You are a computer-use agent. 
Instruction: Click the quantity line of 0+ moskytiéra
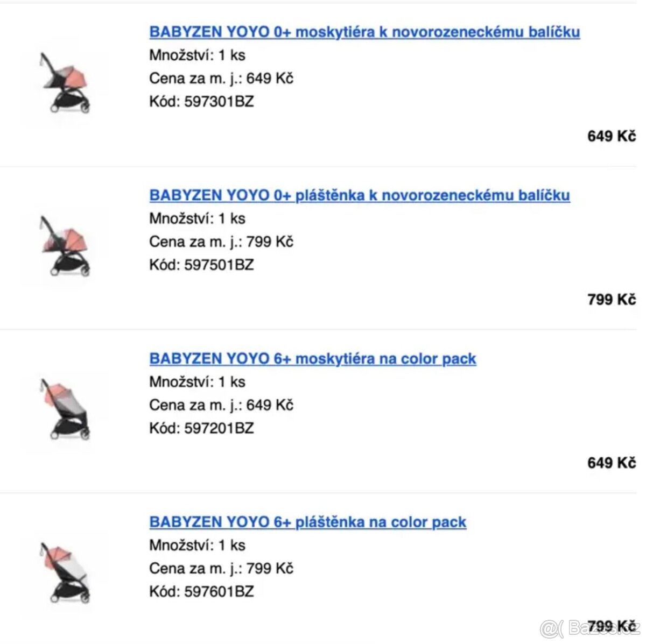coord(197,55)
